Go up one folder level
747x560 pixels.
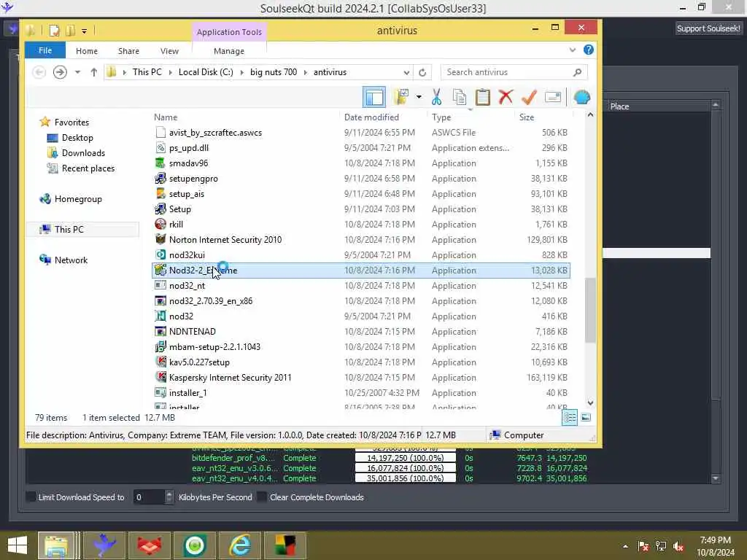(94, 72)
